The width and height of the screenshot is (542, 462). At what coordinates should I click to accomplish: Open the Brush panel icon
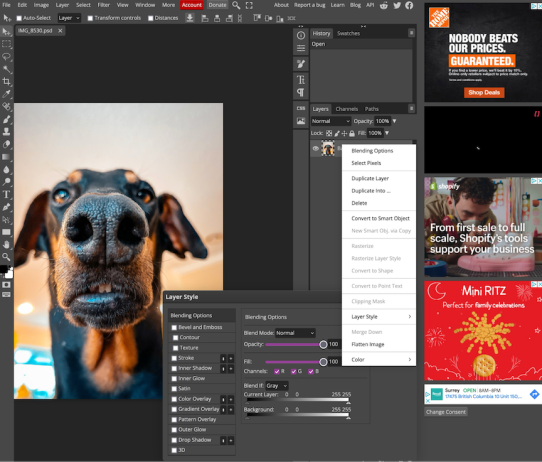[x=301, y=64]
